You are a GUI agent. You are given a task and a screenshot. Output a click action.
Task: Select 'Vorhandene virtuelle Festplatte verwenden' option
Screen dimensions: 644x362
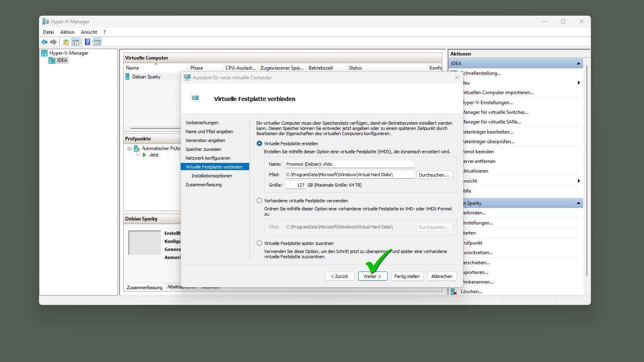coord(259,201)
